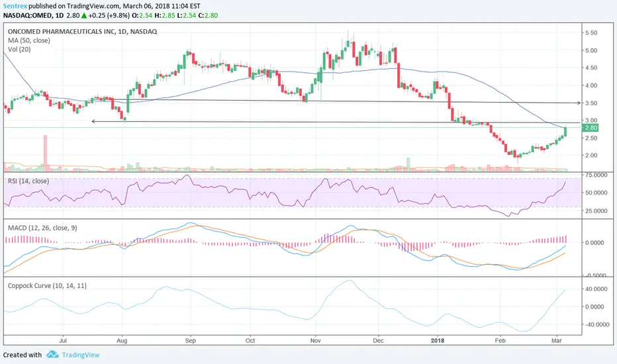Click the 5.50 price axis label
The width and height of the screenshot is (617, 364).
[591, 33]
